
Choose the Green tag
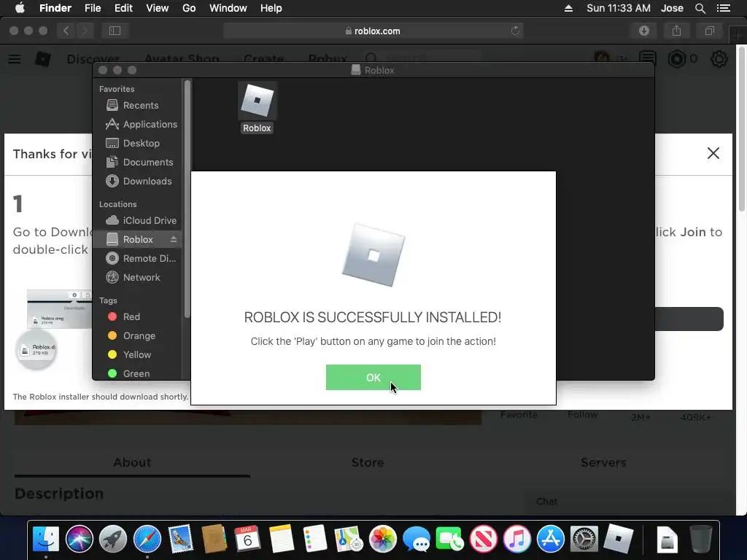pos(128,374)
